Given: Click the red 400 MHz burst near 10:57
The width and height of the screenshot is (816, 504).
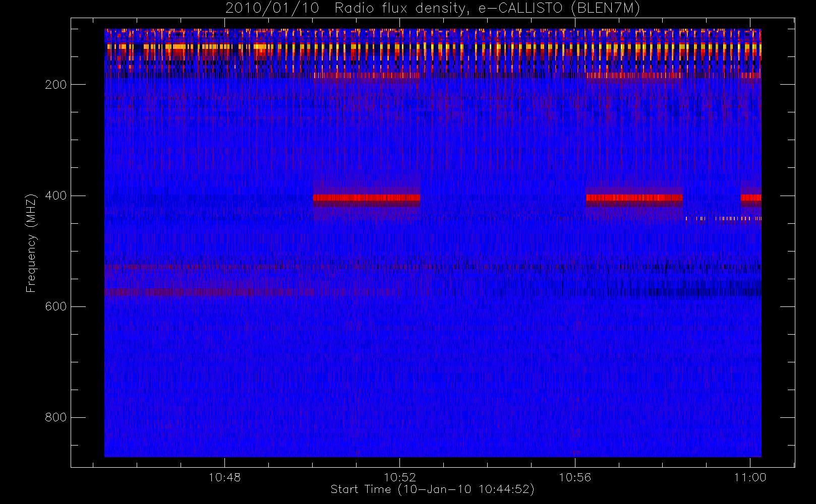Looking at the screenshot, I should point(634,198).
